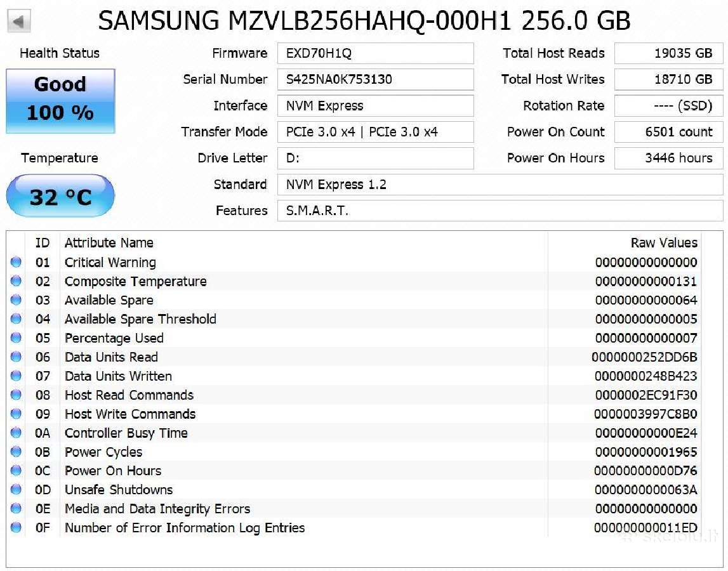The image size is (728, 571).
Task: Click the back arrow button beside drive title
Action: click(x=19, y=22)
